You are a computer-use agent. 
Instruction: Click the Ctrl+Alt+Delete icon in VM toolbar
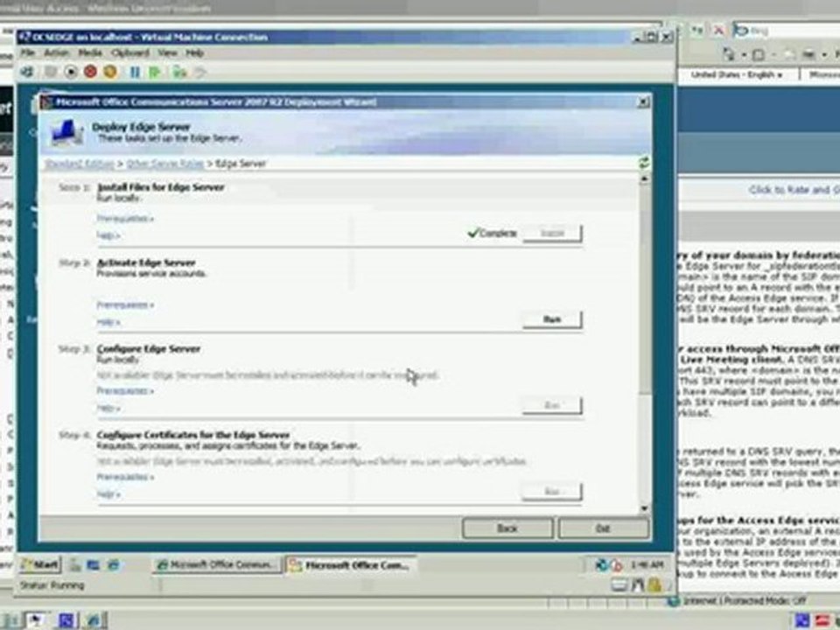point(26,71)
